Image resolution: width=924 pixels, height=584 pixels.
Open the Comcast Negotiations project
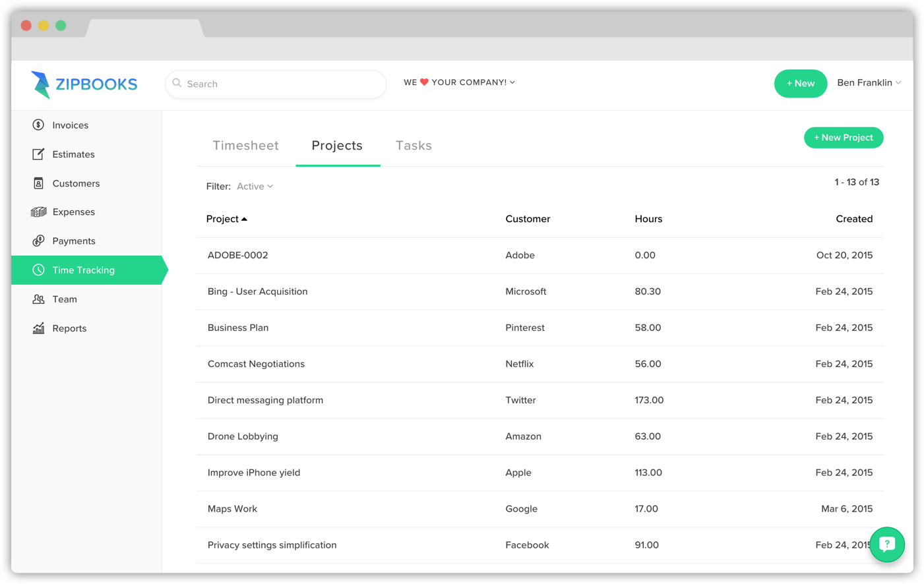coord(256,364)
